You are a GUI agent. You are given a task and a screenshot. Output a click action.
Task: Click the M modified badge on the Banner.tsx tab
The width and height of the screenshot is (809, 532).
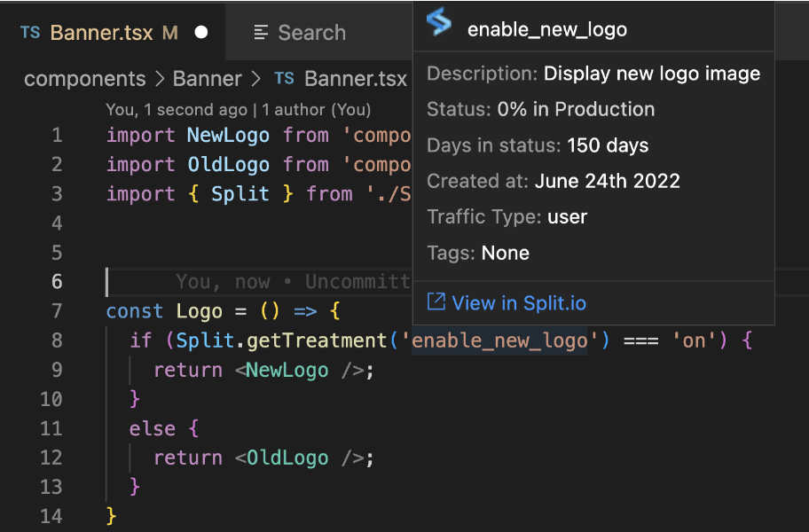point(170,33)
